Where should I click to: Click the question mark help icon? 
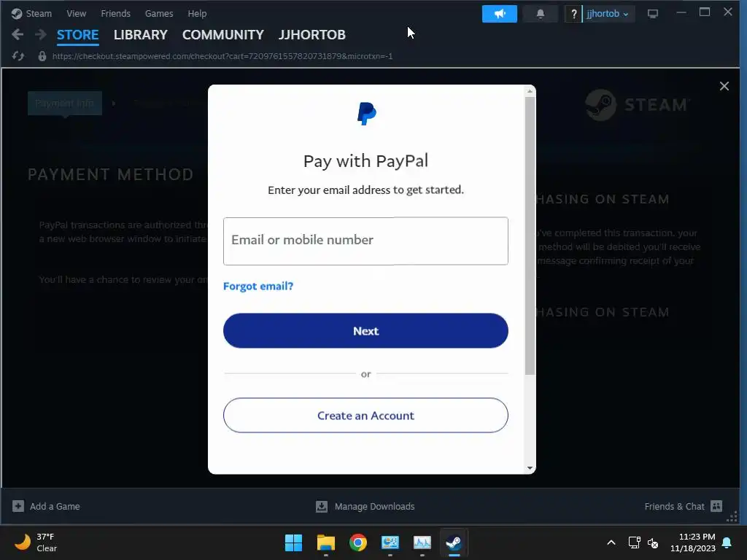573,14
